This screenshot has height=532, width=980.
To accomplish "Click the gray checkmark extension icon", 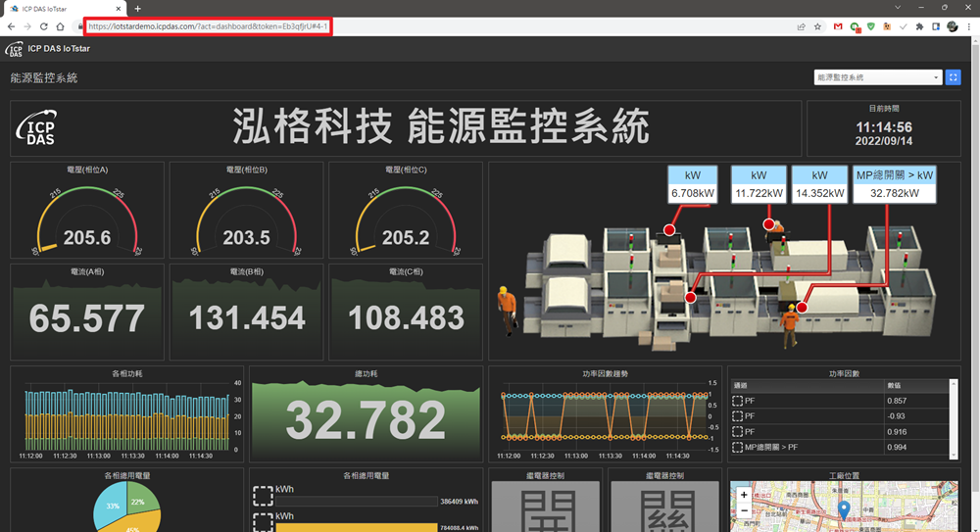I will pos(904,26).
